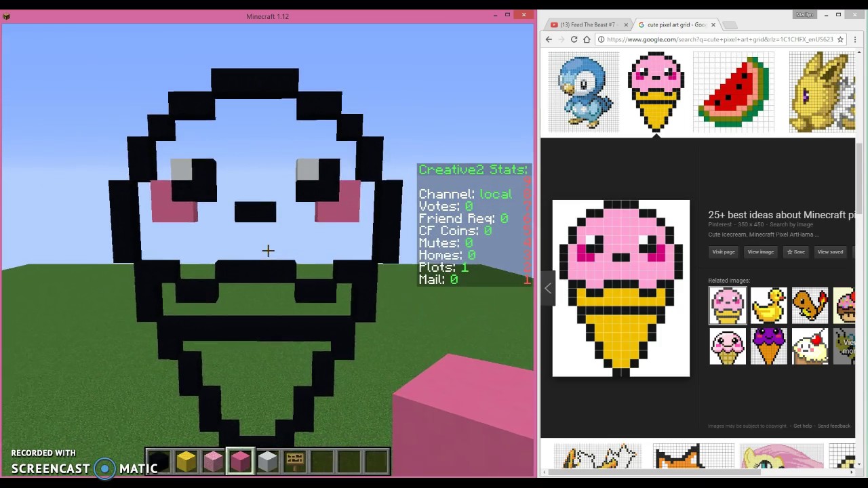Click Creative2 Stats header text
868x488 pixels.
click(x=473, y=169)
